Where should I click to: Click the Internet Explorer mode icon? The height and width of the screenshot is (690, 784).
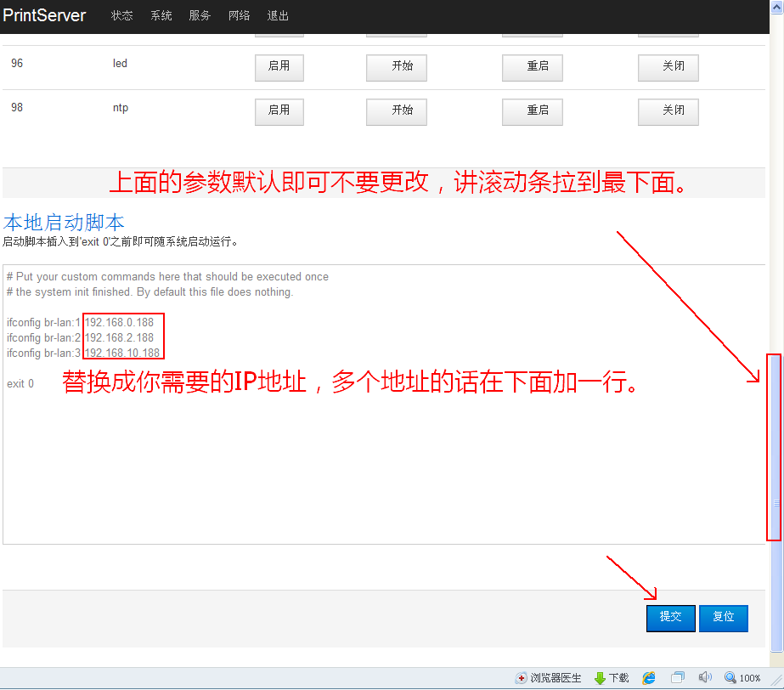[649, 678]
